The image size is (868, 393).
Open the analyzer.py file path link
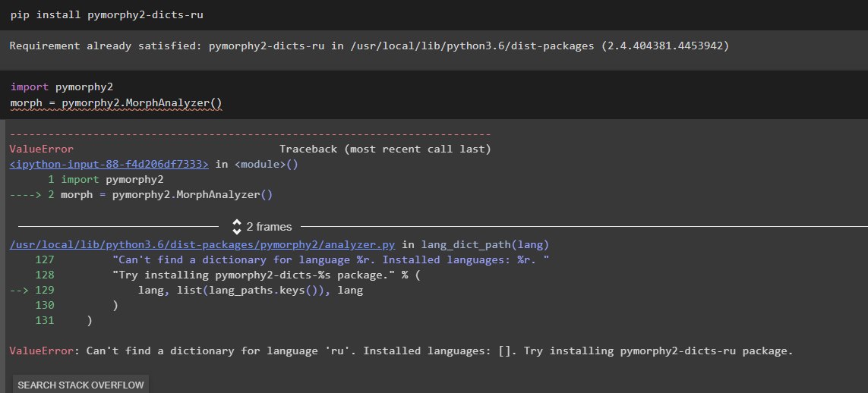[203, 245]
